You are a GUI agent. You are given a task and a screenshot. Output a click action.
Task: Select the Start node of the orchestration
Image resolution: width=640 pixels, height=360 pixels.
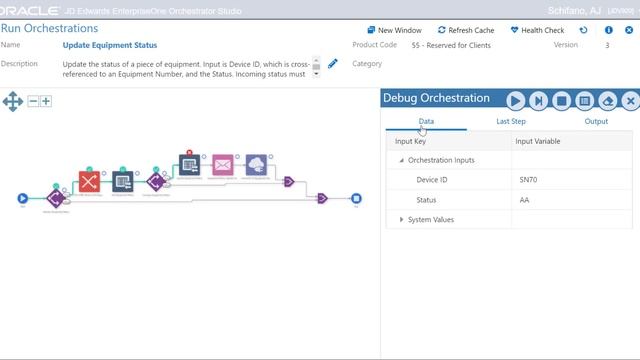(x=22, y=198)
